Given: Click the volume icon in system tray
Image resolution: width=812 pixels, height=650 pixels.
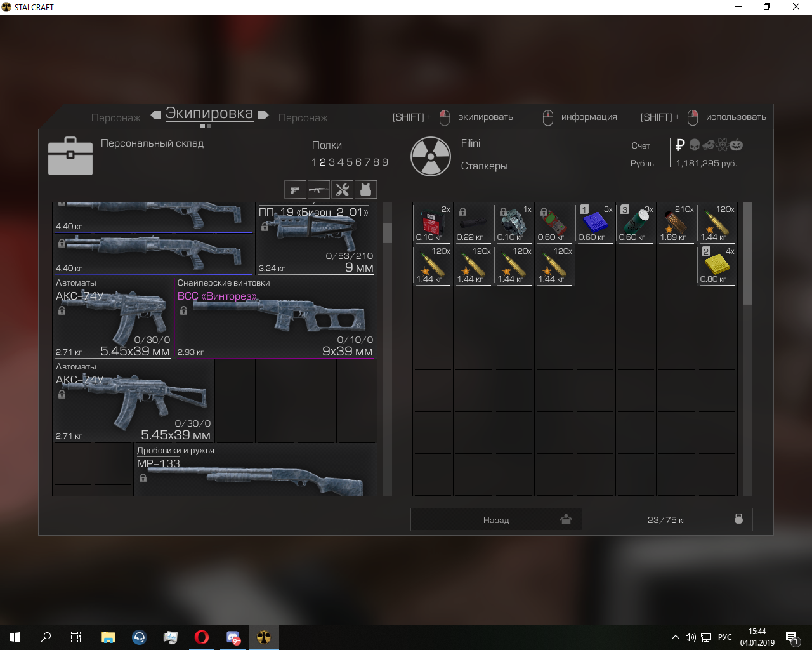Looking at the screenshot, I should 691,637.
